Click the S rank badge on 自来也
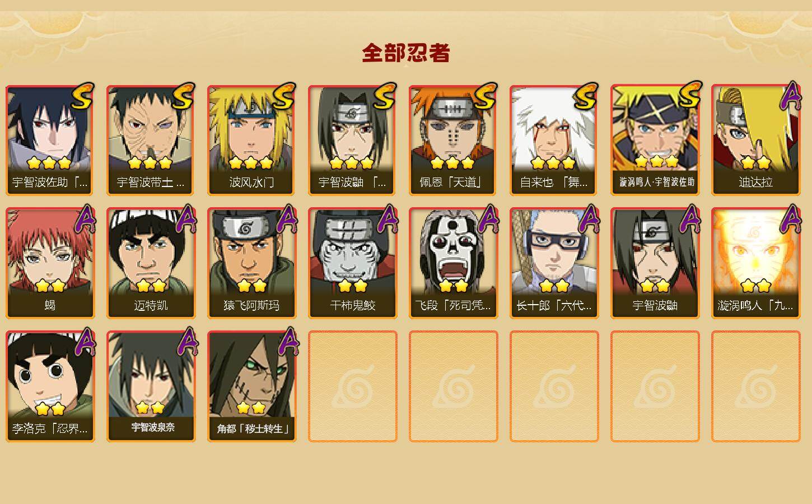Viewport: 812px width, 504px height. [585, 97]
